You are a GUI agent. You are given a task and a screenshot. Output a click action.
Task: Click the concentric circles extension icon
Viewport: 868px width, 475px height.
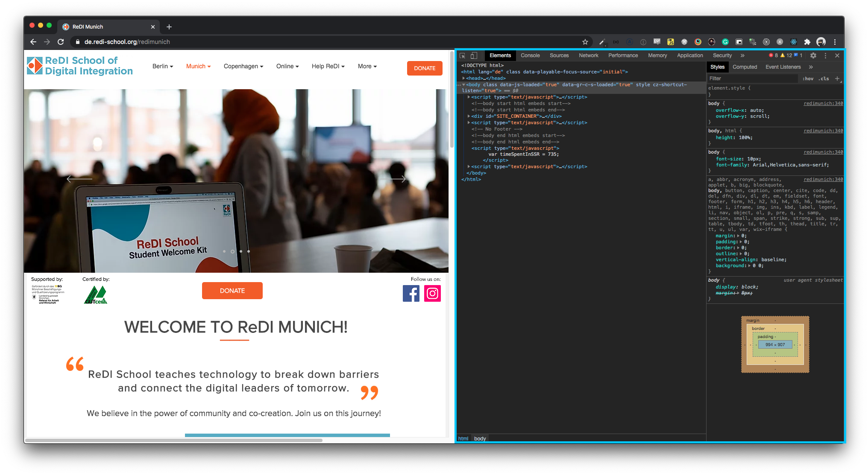click(x=766, y=42)
